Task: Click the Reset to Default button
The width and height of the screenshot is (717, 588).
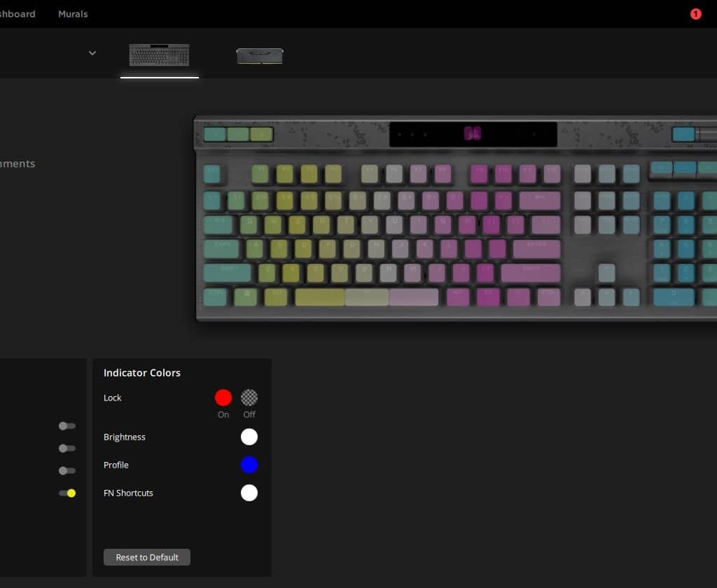Action: pyautogui.click(x=147, y=557)
